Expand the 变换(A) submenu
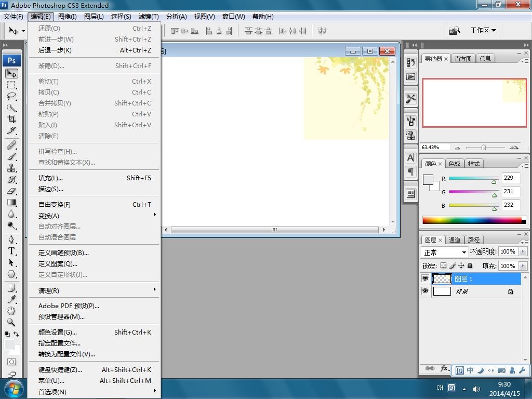Viewport: 532px width, 399px height. pyautogui.click(x=94, y=216)
